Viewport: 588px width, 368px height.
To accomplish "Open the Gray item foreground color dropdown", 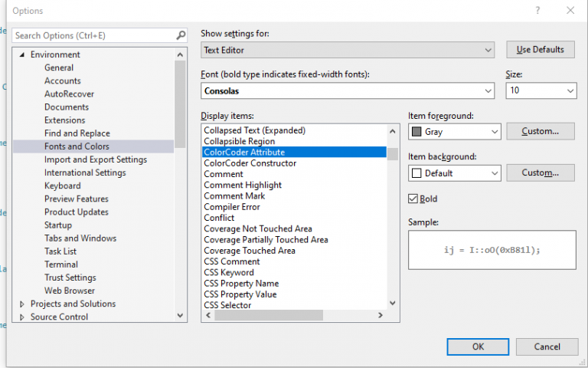I will coord(455,132).
